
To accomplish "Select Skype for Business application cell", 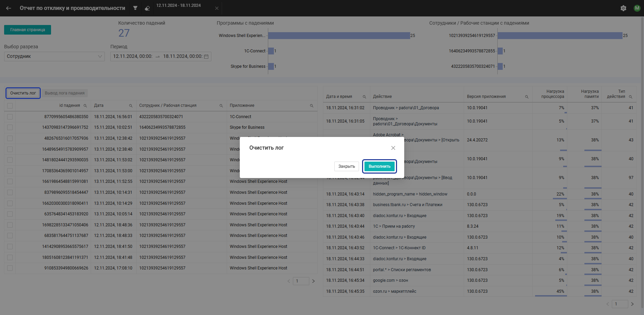I will pos(272,127).
